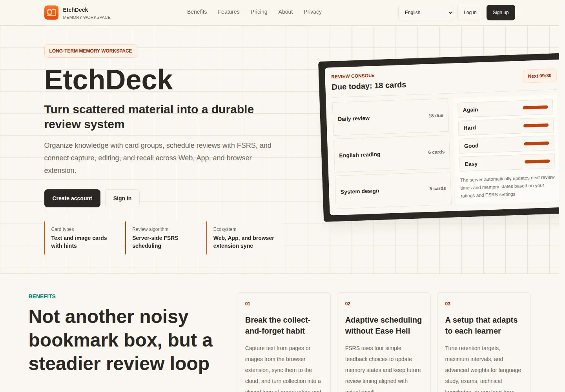
Task: Click the 03 card number
Action: [x=448, y=304]
